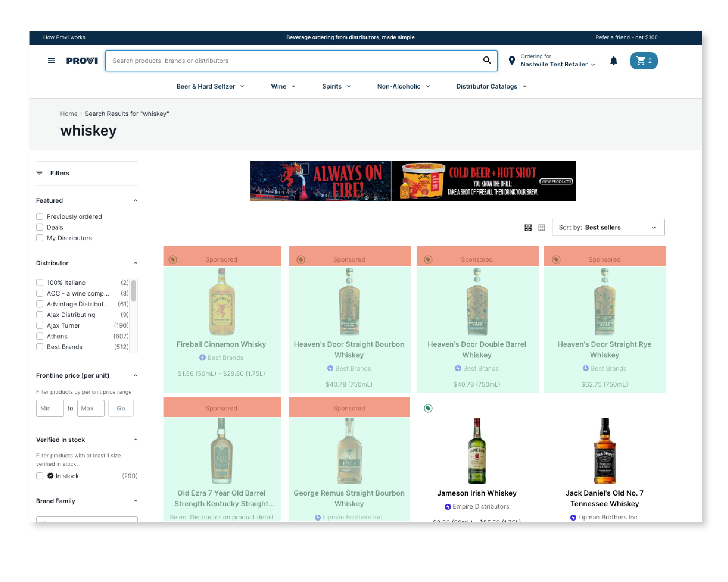Click the Jameson bottle image
This screenshot has height=582, width=728.
click(476, 450)
